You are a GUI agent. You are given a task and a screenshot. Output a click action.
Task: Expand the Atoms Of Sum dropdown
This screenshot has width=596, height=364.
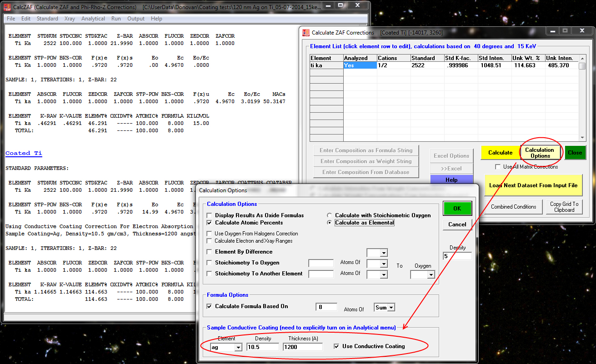coord(391,308)
